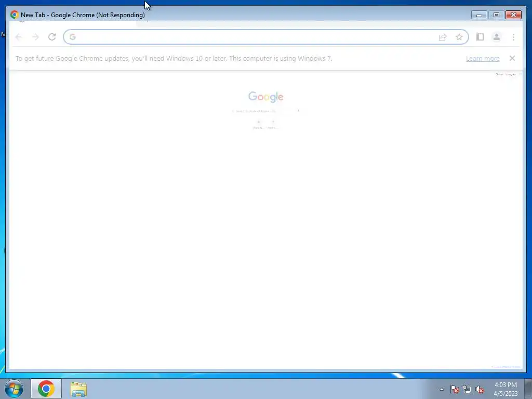Minimize the Chrome window
Viewport: 532px width, 399px height.
click(479, 15)
